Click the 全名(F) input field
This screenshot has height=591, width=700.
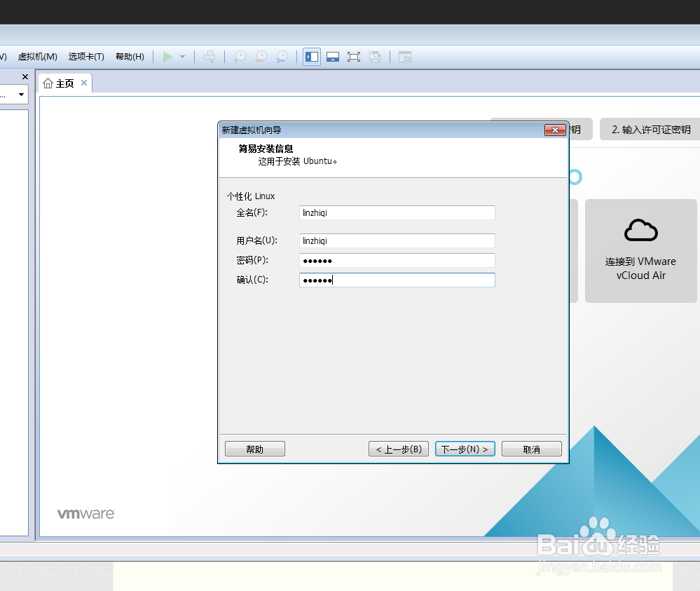coord(397,212)
